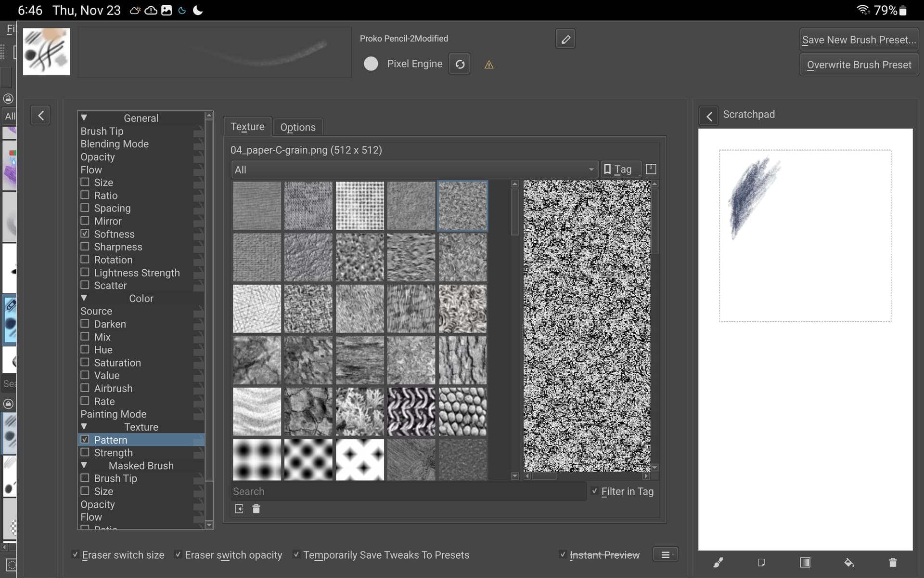Delete the texture with the trash icon below search
The width and height of the screenshot is (924, 578).
pos(256,509)
